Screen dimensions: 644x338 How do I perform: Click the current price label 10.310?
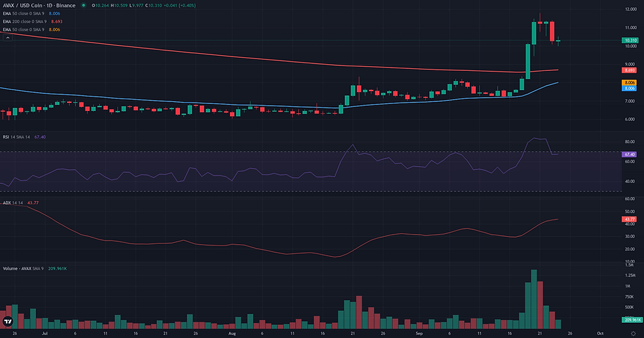coord(630,40)
